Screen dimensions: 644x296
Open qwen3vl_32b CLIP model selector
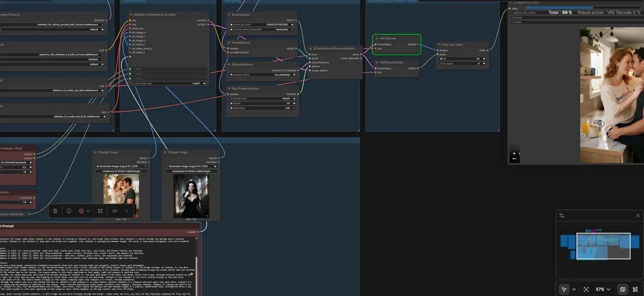[52, 55]
